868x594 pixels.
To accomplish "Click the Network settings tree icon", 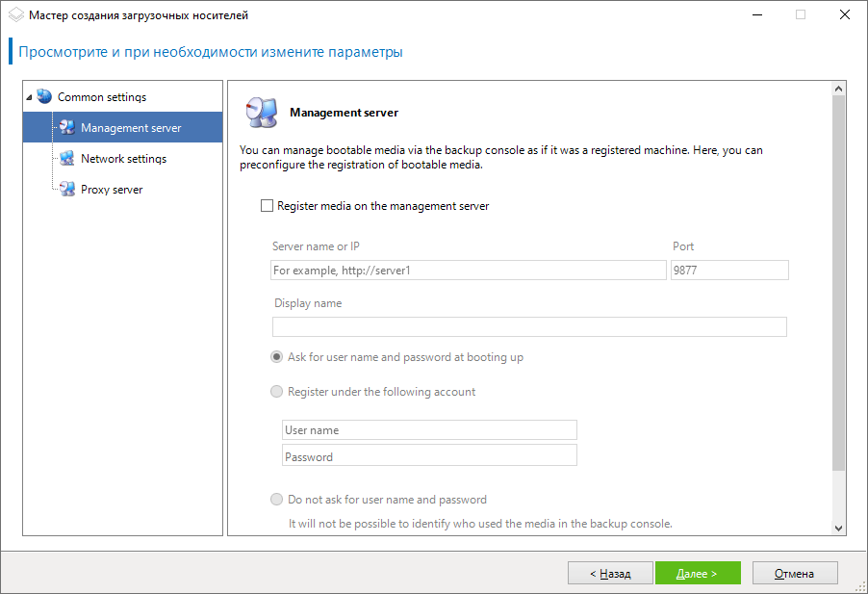I will [66, 159].
